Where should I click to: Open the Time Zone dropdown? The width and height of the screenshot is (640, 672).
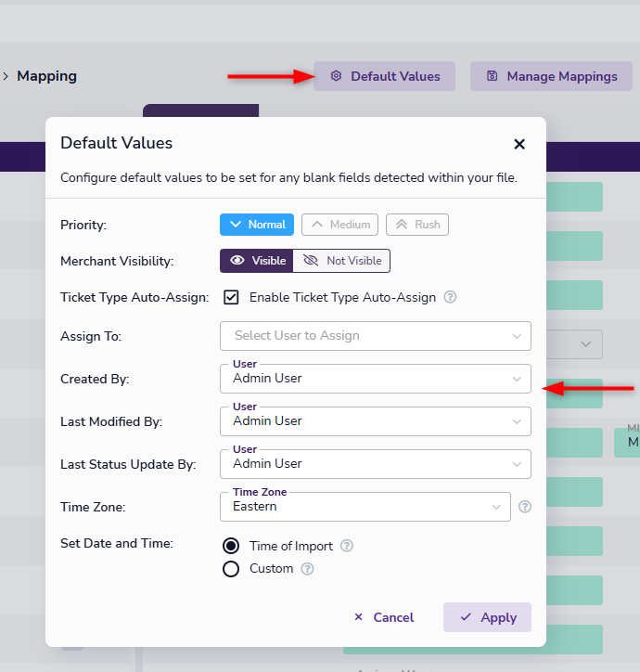click(x=365, y=507)
